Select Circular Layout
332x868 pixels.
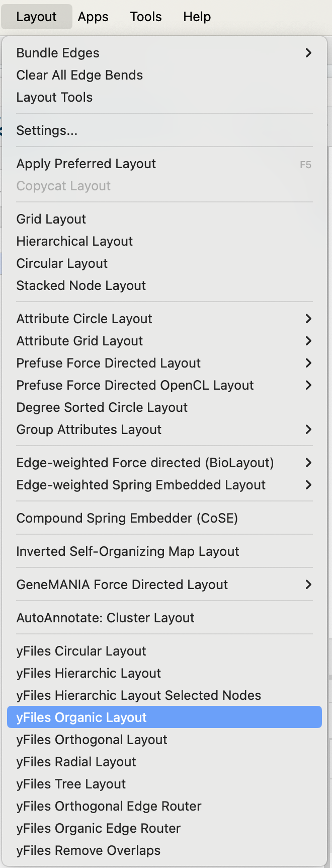pos(62,263)
